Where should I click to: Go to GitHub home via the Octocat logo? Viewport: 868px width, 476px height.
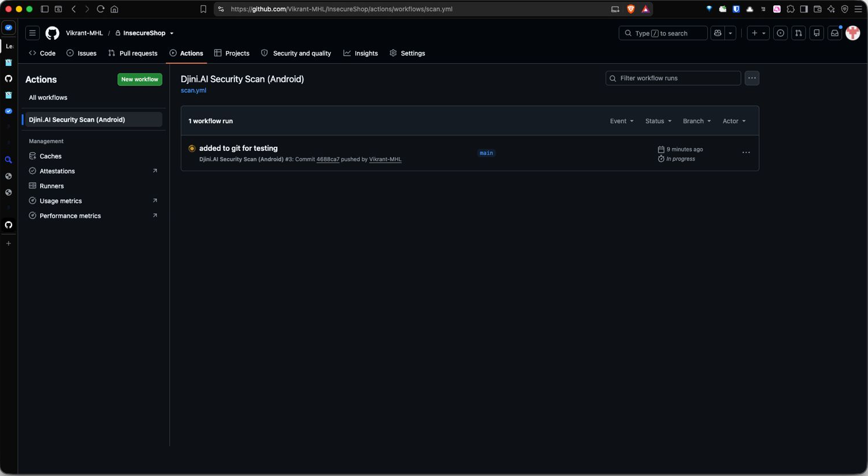click(x=52, y=33)
